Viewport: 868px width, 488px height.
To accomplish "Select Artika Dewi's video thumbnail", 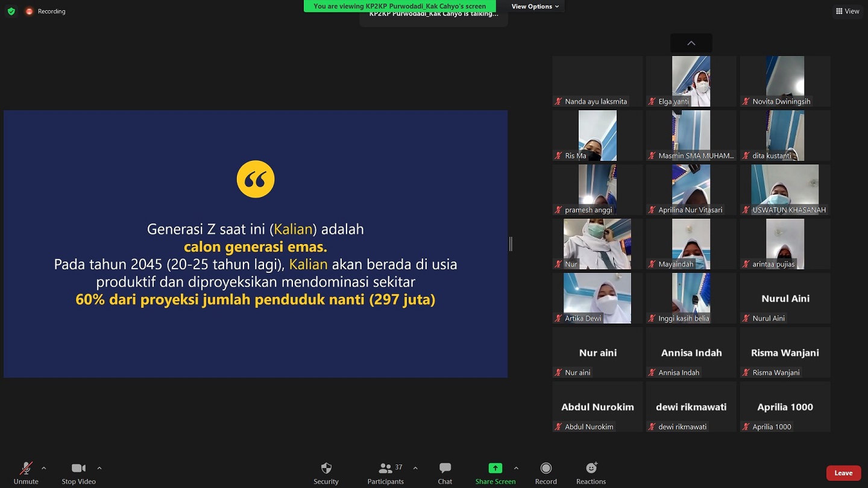I will point(597,298).
